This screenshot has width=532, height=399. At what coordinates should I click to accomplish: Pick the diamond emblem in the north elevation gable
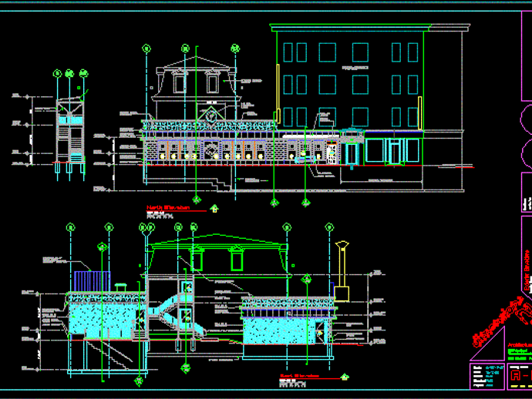pyautogui.click(x=211, y=115)
